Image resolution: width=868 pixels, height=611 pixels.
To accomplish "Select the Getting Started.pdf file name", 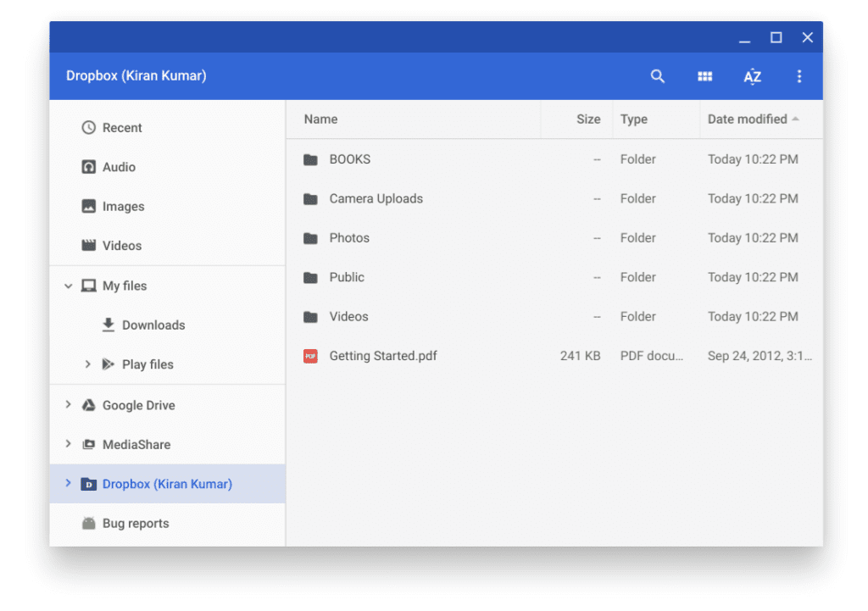I will coord(383,356).
